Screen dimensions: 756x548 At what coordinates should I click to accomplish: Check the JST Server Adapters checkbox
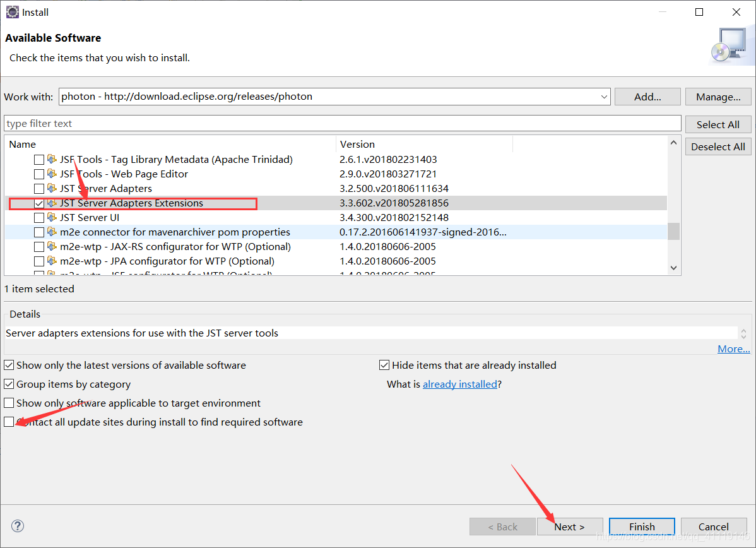click(39, 189)
